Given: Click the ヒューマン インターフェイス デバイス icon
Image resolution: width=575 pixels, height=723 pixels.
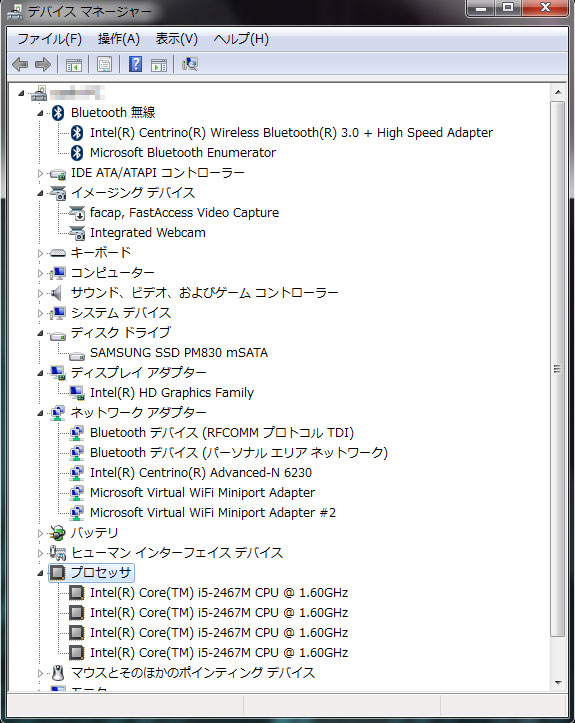Looking at the screenshot, I should [58, 553].
